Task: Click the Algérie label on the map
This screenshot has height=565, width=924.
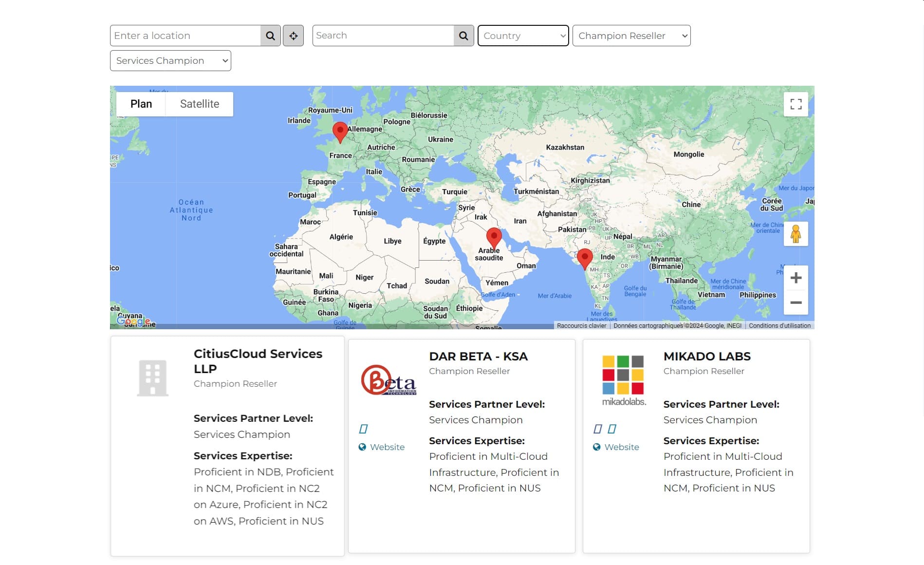Action: [x=341, y=237]
